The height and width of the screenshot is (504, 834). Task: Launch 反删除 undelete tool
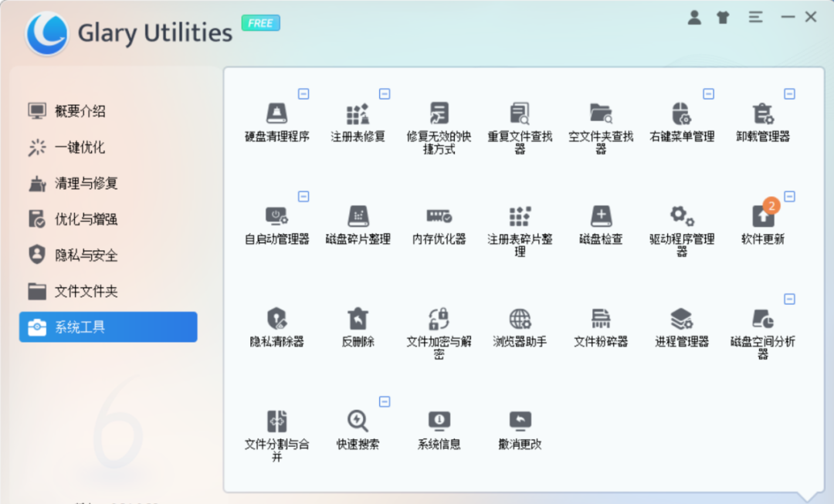coord(358,328)
